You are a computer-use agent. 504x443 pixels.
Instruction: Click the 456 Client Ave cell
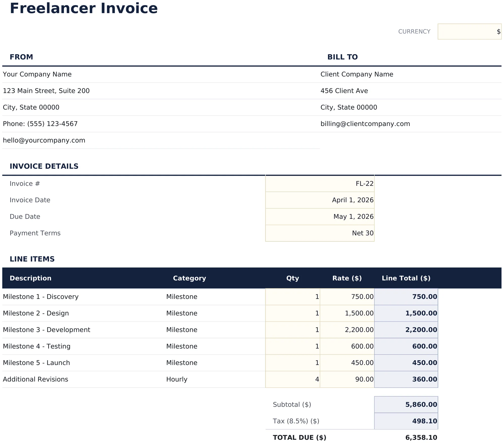click(x=411, y=91)
